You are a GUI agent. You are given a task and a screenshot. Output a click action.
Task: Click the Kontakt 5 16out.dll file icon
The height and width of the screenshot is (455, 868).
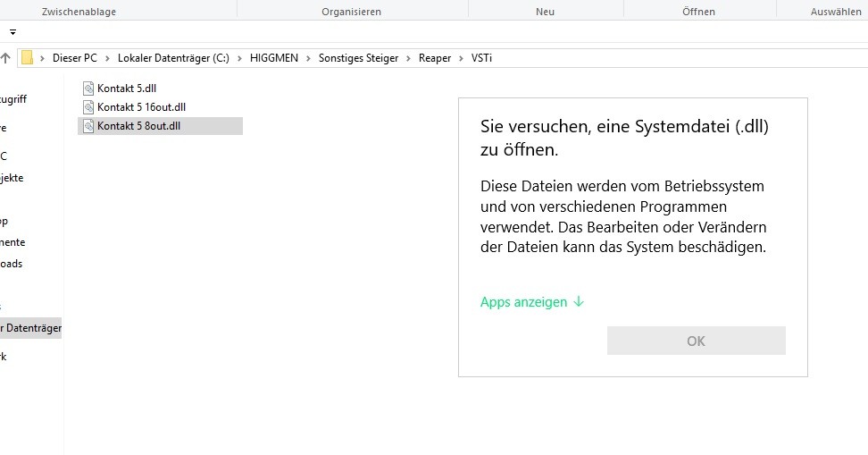pos(88,107)
